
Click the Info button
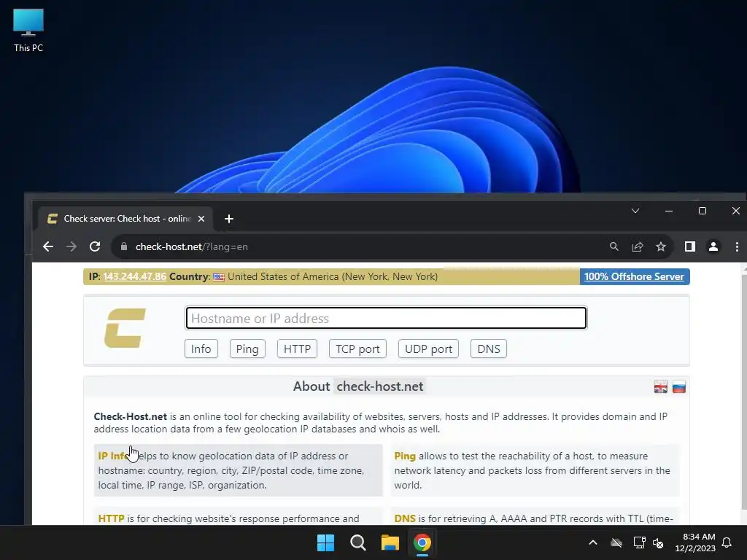(x=201, y=349)
